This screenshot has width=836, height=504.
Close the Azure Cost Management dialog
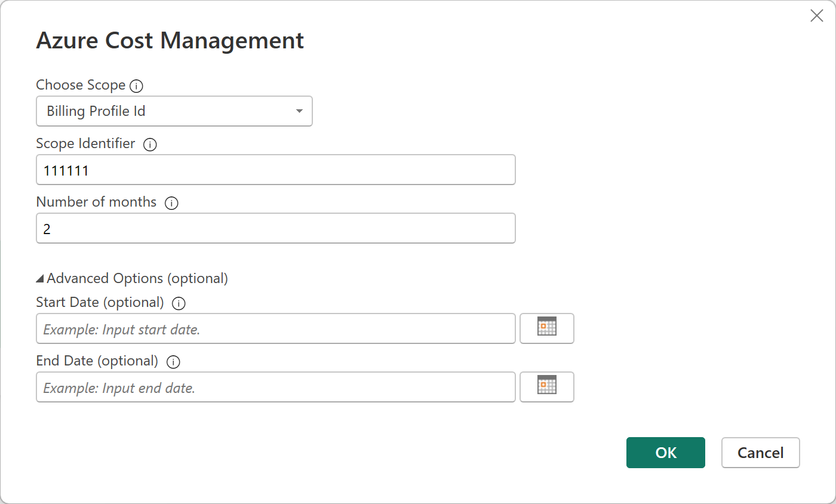click(x=817, y=16)
